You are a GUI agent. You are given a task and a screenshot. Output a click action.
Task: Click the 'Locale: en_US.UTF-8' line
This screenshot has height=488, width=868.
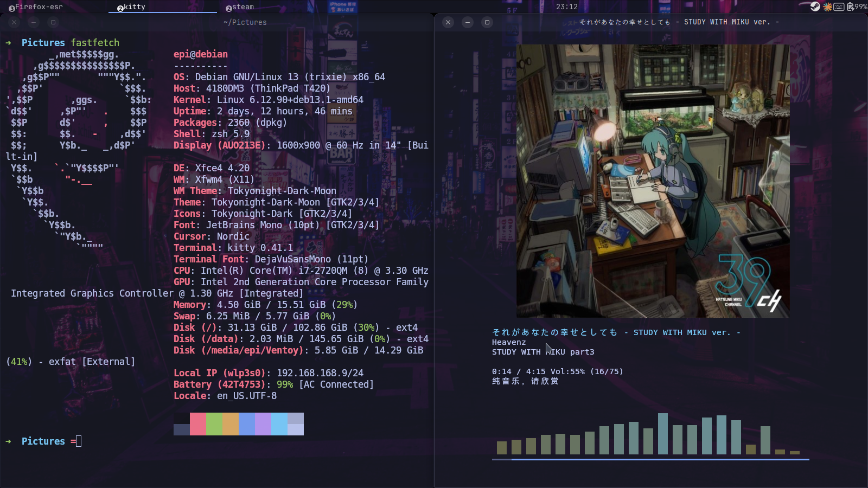(x=225, y=396)
